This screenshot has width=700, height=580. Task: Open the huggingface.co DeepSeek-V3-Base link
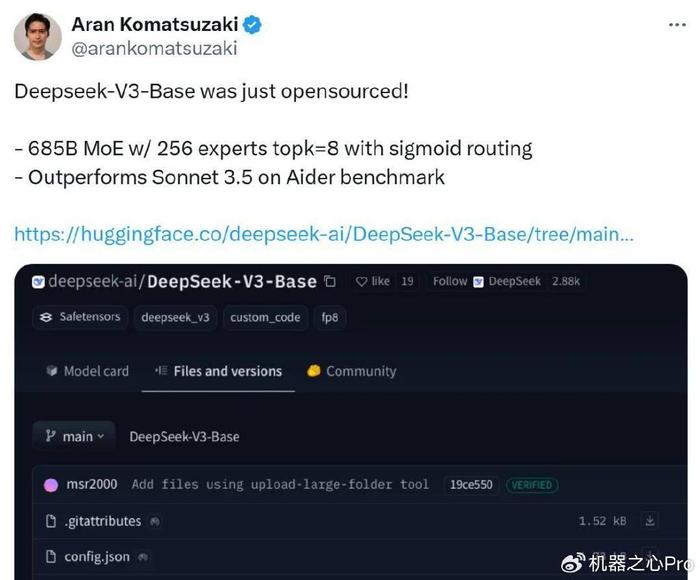coord(324,234)
